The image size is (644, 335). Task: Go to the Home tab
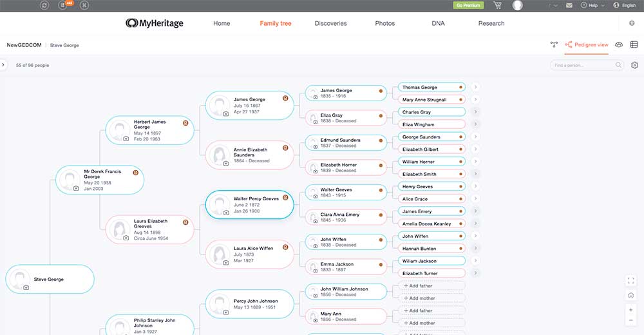point(222,23)
